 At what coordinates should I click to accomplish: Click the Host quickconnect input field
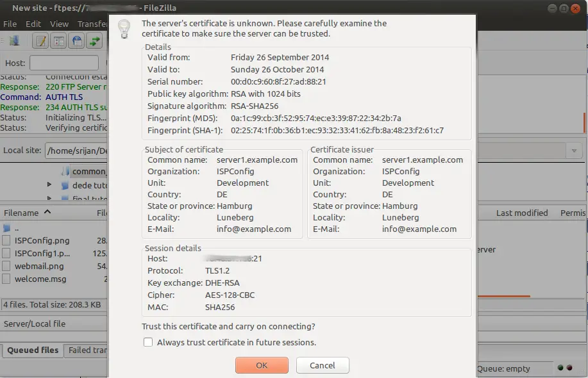(x=64, y=63)
